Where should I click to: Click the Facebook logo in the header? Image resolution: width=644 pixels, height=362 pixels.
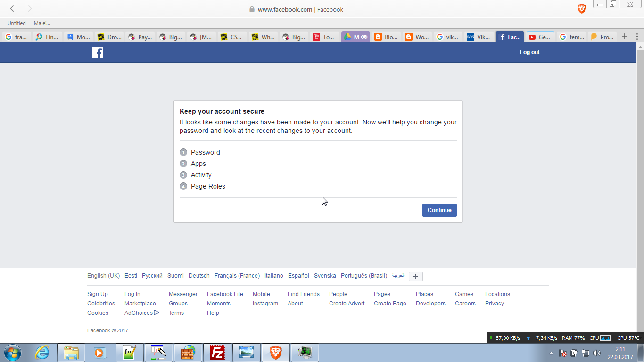coord(98,52)
